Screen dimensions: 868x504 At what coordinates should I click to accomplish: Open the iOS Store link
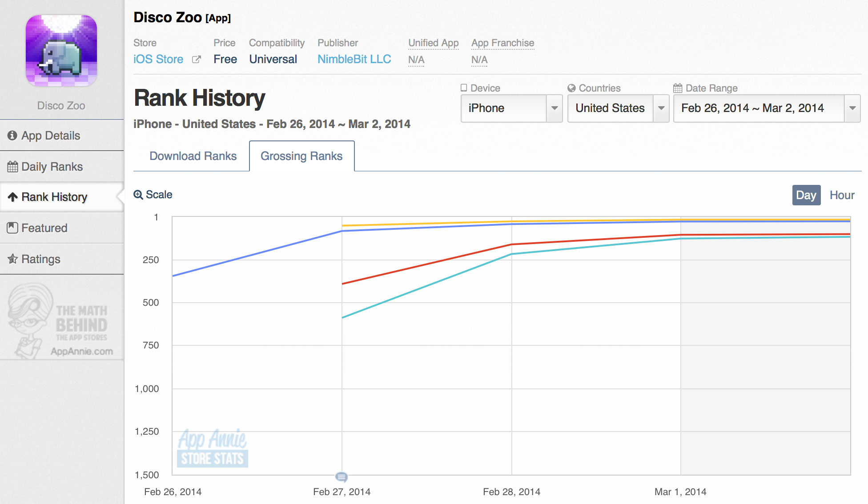[158, 59]
